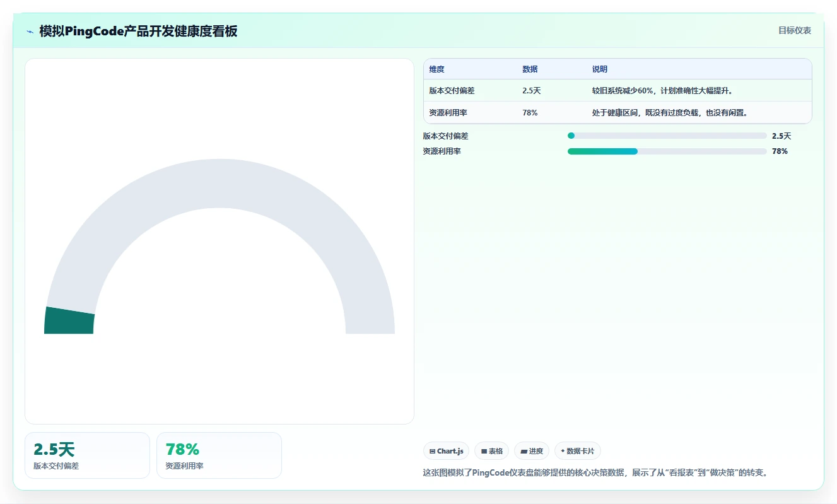
Task: Click the 版本交付偏差 progress bar
Action: (x=667, y=136)
